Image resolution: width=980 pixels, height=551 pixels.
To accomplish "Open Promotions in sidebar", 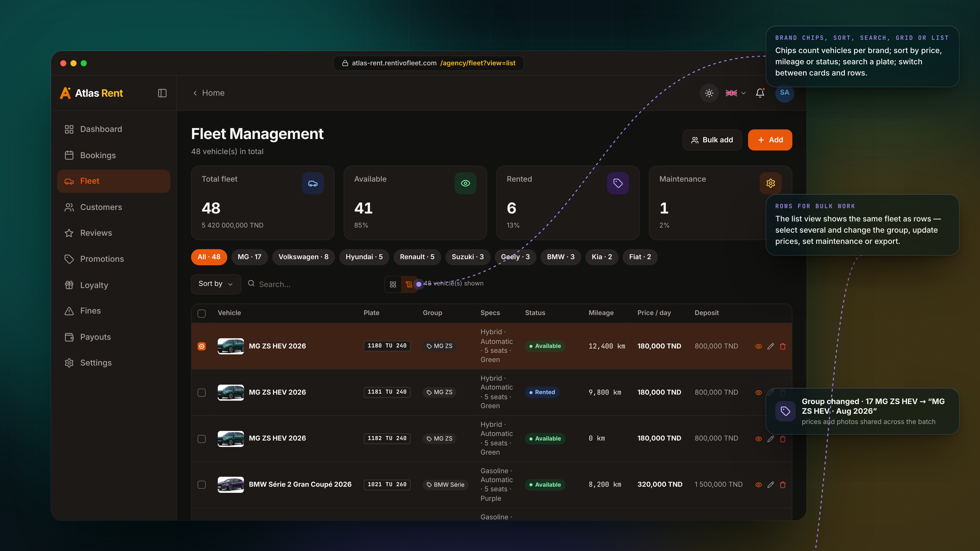I will [113, 259].
